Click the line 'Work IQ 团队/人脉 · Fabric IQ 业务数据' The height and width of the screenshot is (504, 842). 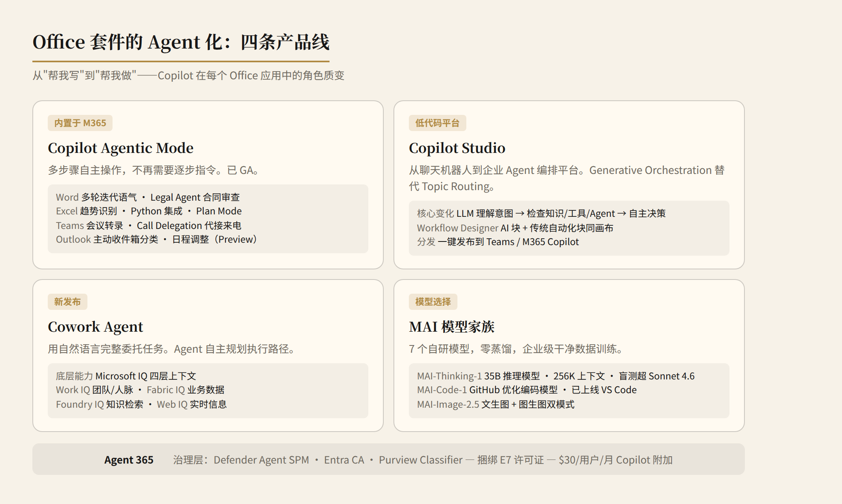[140, 390]
